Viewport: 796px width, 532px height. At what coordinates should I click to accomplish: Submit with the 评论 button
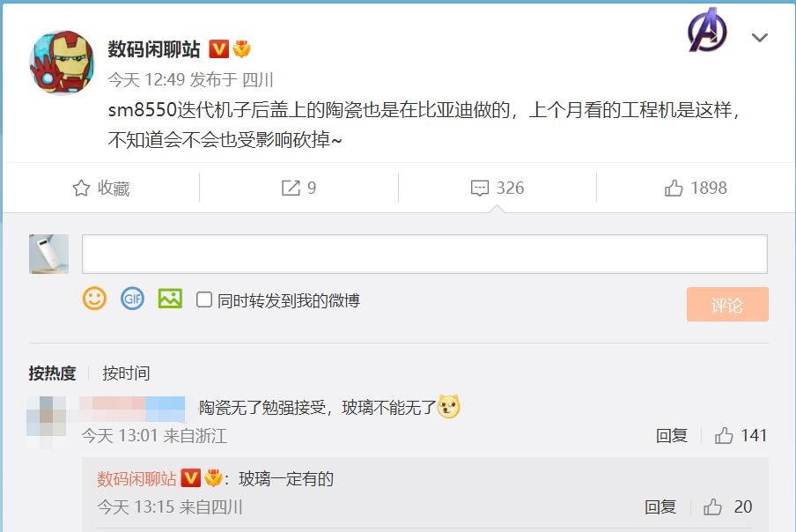coord(727,304)
